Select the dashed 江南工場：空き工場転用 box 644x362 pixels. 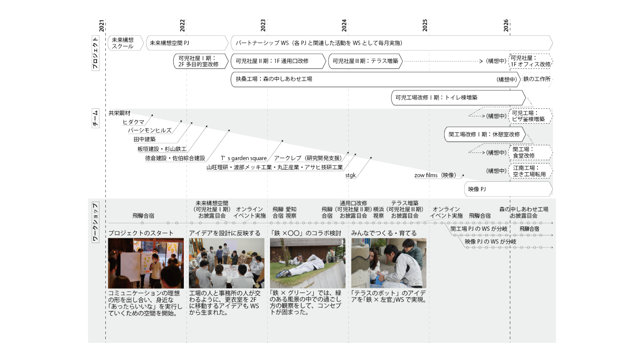531,171
